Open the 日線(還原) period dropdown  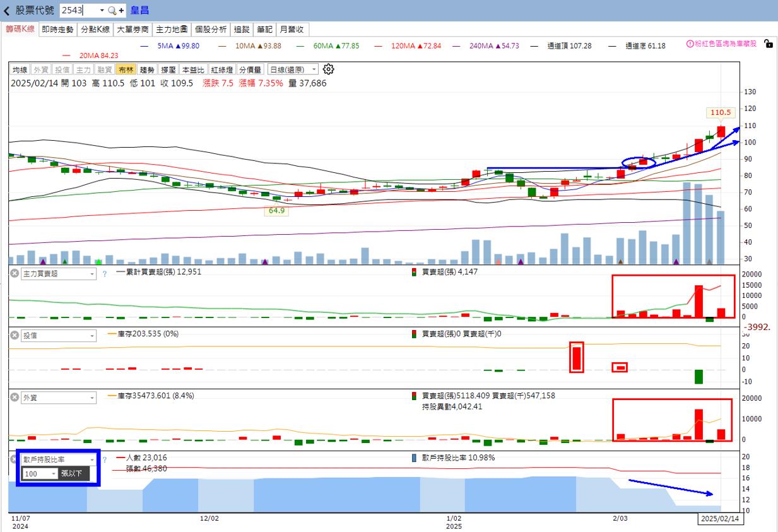coord(293,70)
